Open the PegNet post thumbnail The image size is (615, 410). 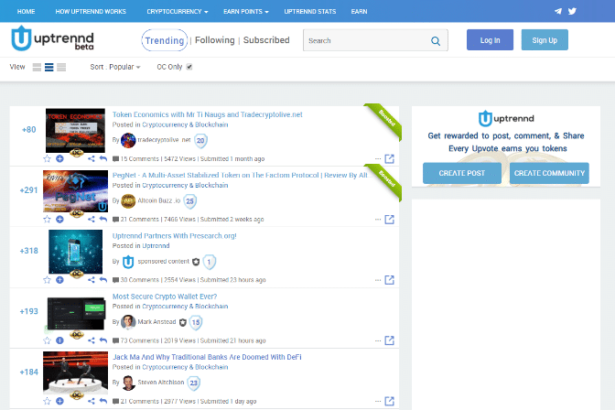(x=75, y=191)
